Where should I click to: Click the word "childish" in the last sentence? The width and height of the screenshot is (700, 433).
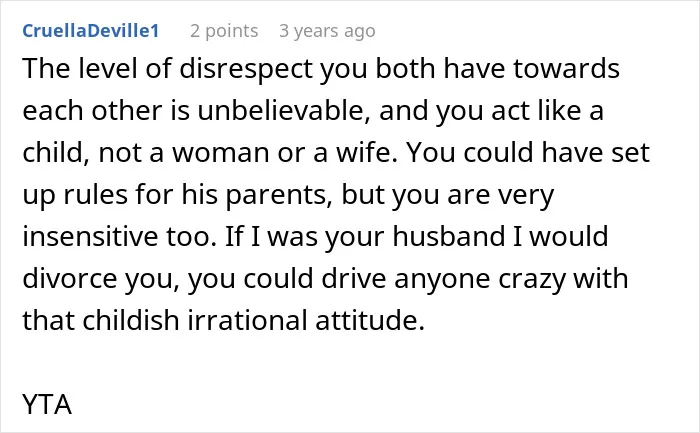[130, 320]
